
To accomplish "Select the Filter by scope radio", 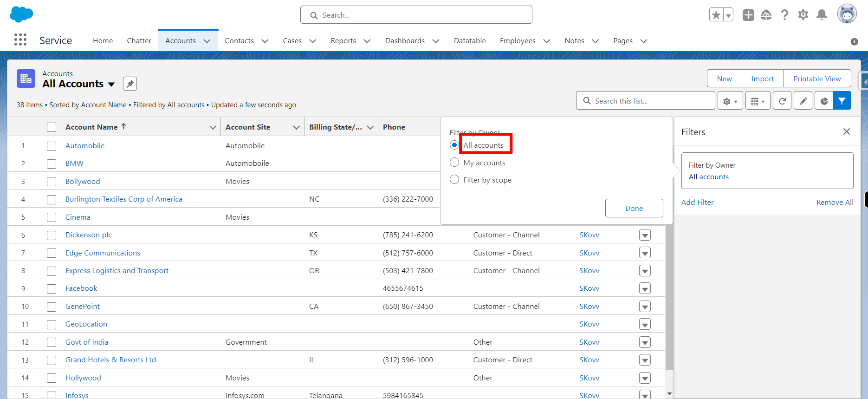I will (x=454, y=179).
